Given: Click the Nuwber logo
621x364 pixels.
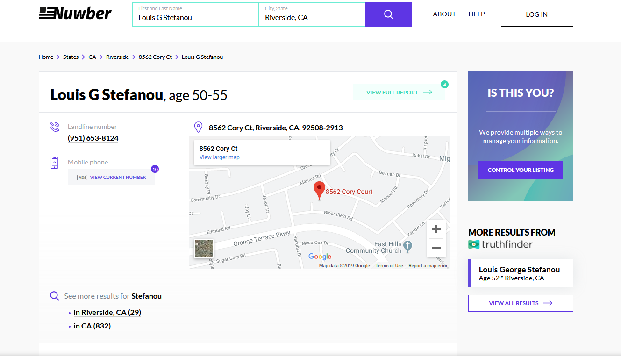Looking at the screenshot, I should [75, 13].
